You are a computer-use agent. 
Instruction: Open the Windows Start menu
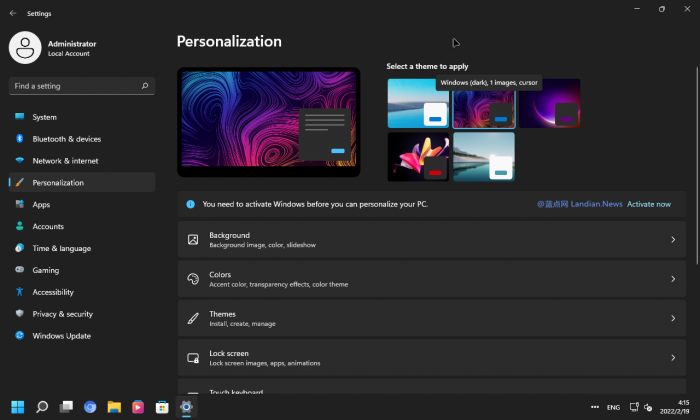click(x=18, y=407)
